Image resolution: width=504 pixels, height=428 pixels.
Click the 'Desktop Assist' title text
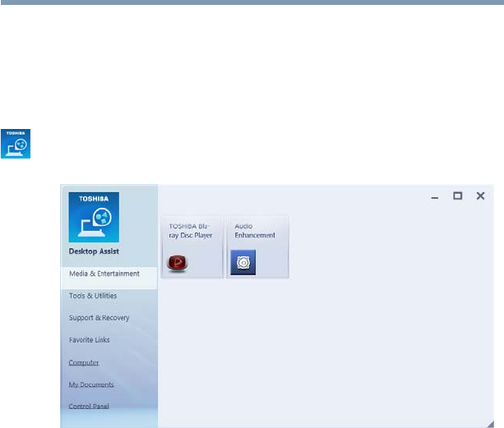click(94, 251)
